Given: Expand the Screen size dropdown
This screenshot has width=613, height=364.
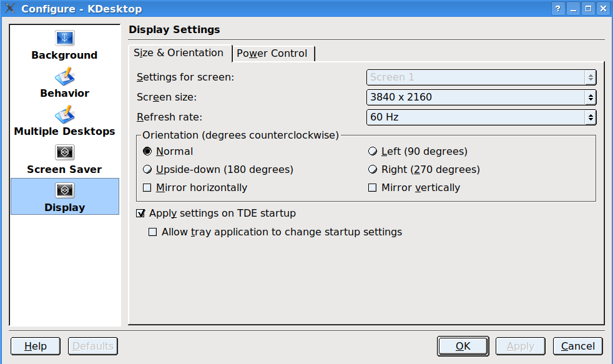Looking at the screenshot, I should click(481, 97).
